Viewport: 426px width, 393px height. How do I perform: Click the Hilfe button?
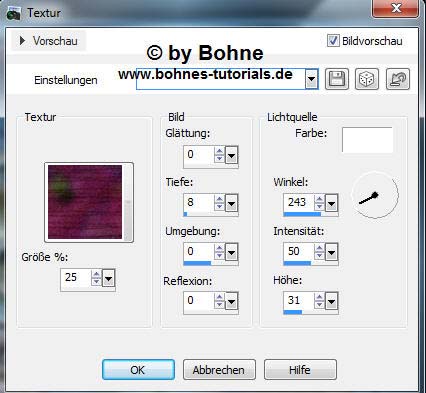coord(300,370)
